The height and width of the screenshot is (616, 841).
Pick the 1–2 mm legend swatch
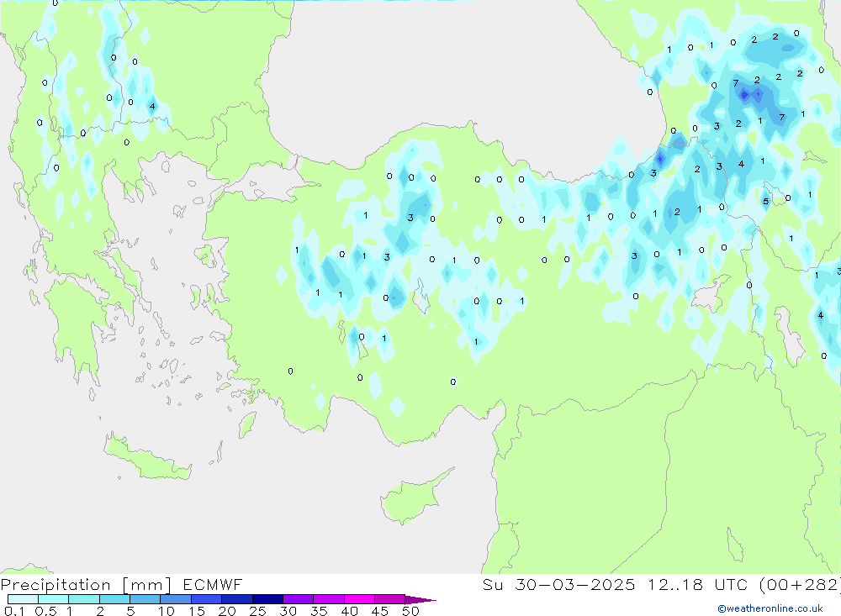[x=84, y=599]
